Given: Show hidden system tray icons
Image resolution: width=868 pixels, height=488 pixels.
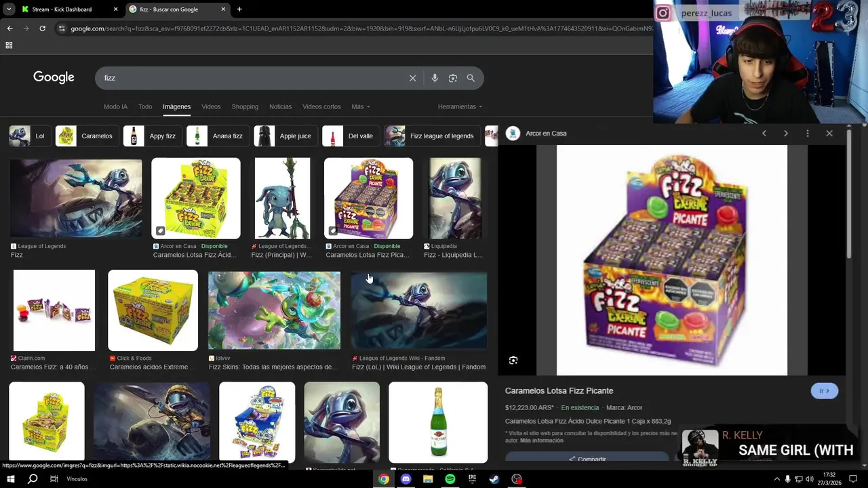Looking at the screenshot, I should [776, 479].
